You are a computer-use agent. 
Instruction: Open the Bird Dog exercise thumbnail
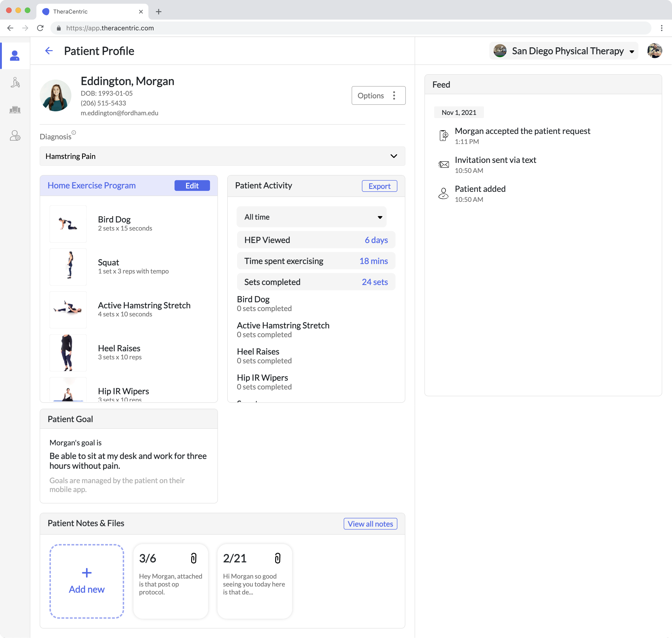68,224
